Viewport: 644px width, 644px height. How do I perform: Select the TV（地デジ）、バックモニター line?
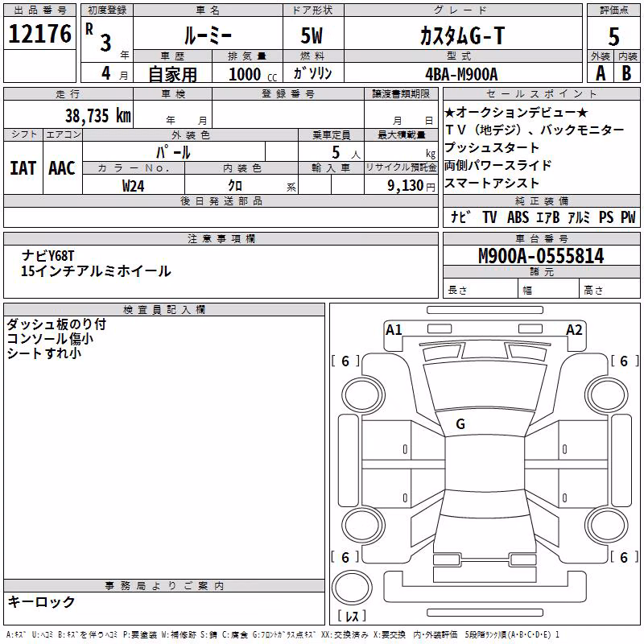535,130
